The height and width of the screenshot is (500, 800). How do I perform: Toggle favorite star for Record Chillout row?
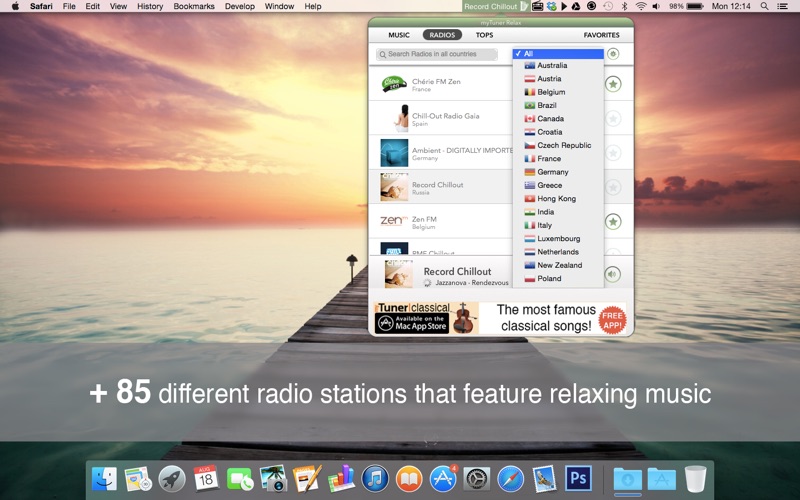pos(613,187)
